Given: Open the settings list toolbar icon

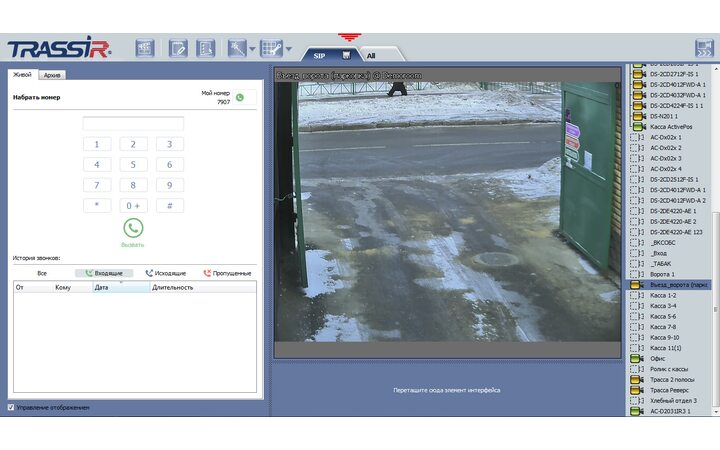Looking at the screenshot, I should [206, 48].
